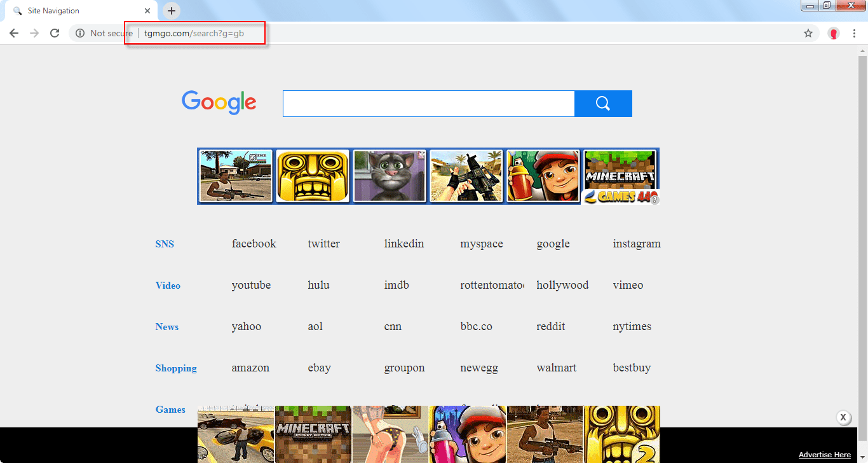Image resolution: width=868 pixels, height=463 pixels.
Task: Open the SNS category link
Action: click(x=165, y=244)
